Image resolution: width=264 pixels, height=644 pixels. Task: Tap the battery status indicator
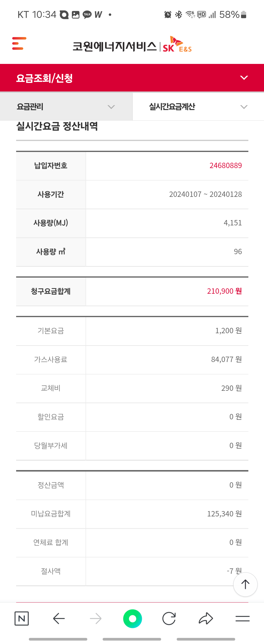pyautogui.click(x=243, y=14)
